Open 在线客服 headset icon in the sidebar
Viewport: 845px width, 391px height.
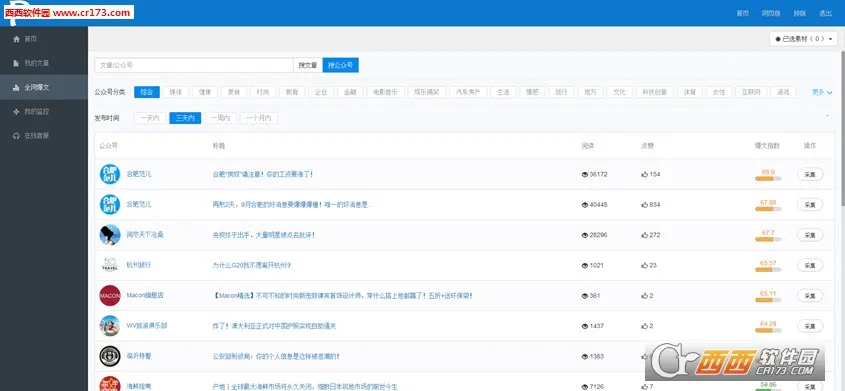(x=16, y=136)
